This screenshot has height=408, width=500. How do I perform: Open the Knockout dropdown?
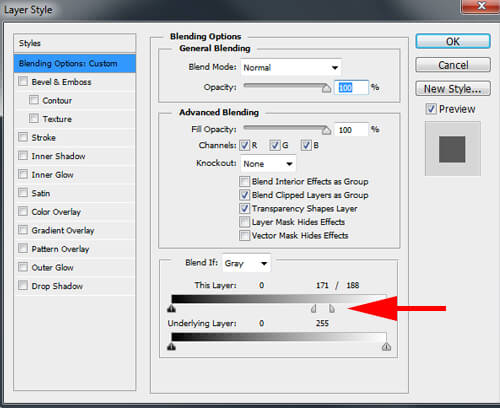coord(268,164)
